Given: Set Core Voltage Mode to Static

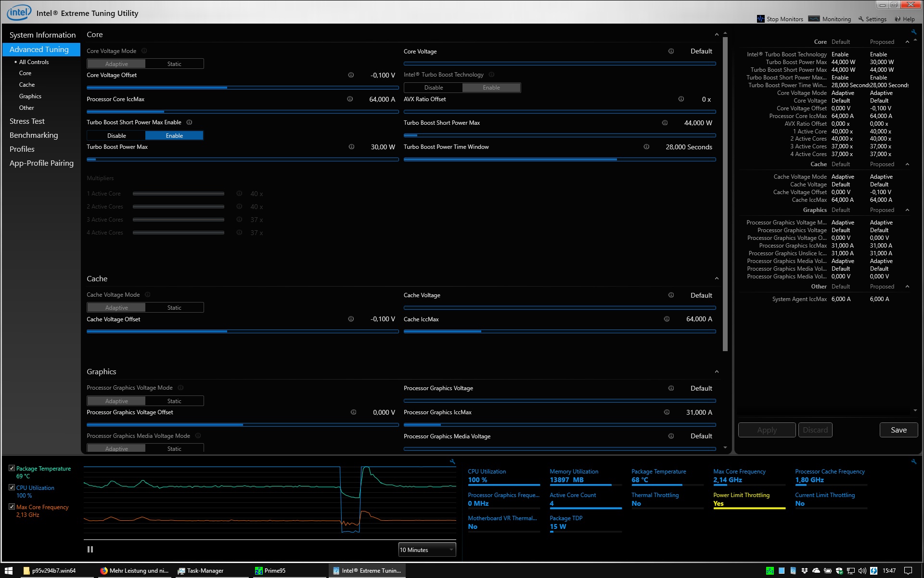Looking at the screenshot, I should point(174,64).
